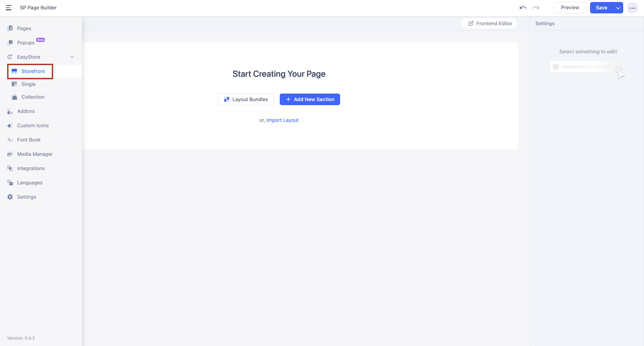This screenshot has width=644, height=346.
Task: Toggle the hamburger sidebar menu icon
Action: click(x=9, y=8)
